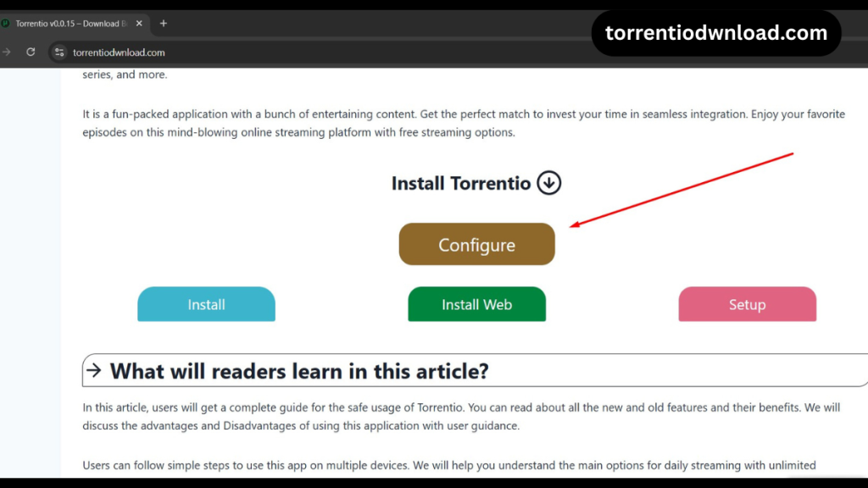
Task: Click the Setup button
Action: coord(747,304)
